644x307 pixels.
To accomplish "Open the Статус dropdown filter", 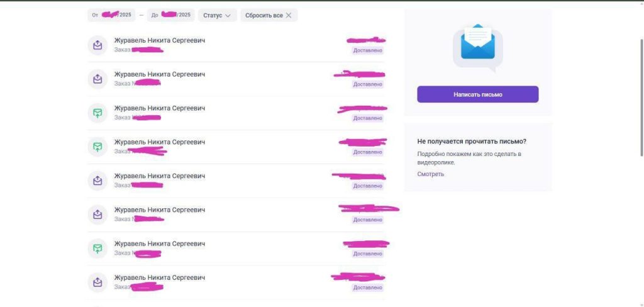I will click(x=217, y=15).
